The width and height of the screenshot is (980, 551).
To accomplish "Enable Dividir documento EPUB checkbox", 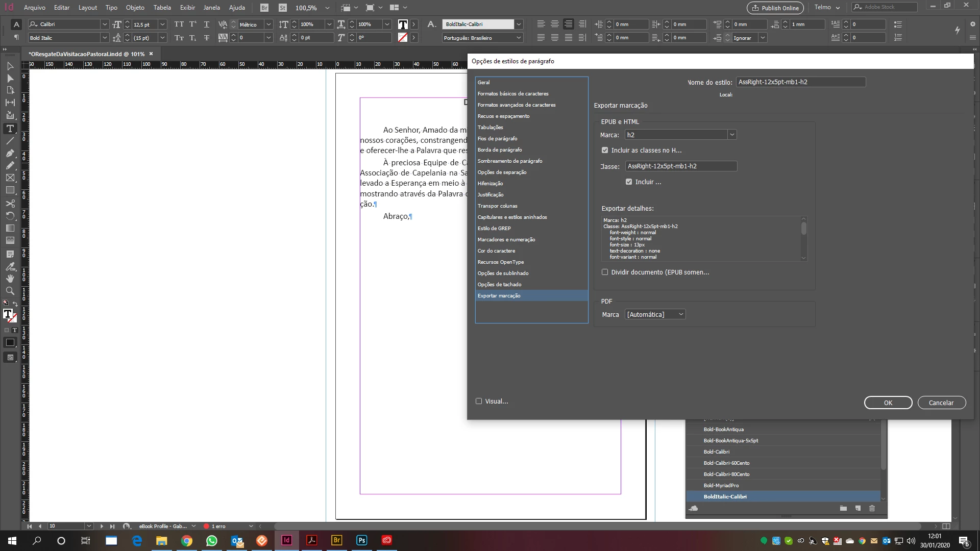I will coord(605,272).
